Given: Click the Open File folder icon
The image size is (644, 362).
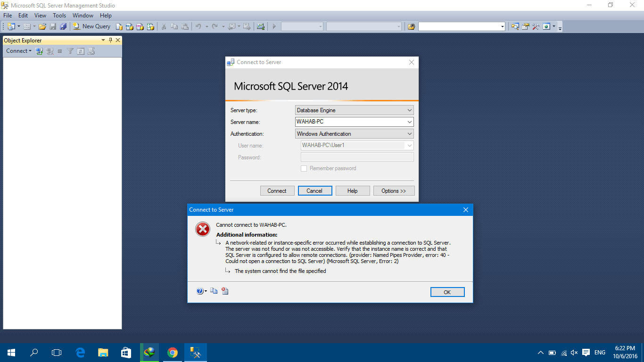Looking at the screenshot, I should point(42,26).
